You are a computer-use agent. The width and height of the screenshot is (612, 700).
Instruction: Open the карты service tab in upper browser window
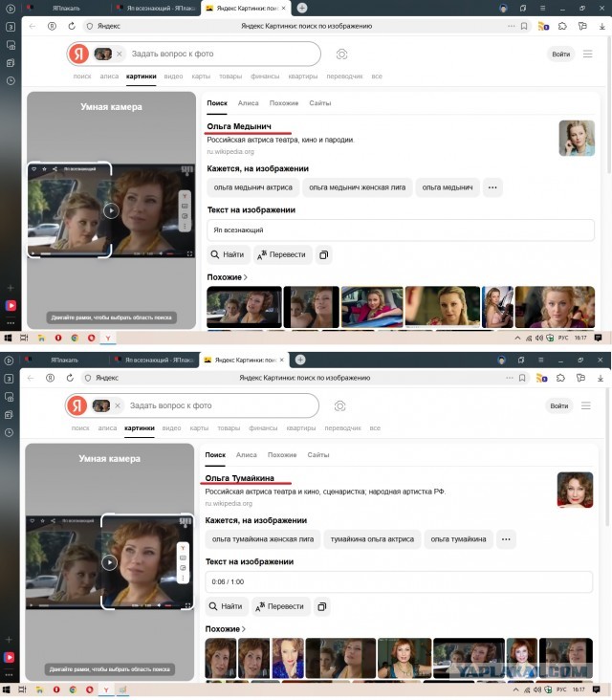201,77
